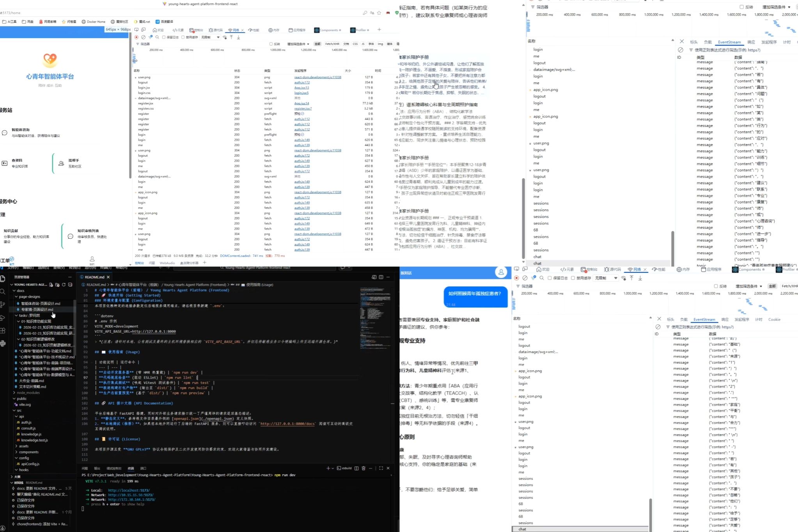The width and height of the screenshot is (798, 532).
Task: Open 无限制 throttling dropdown above VS Code
Action: tap(211, 37)
